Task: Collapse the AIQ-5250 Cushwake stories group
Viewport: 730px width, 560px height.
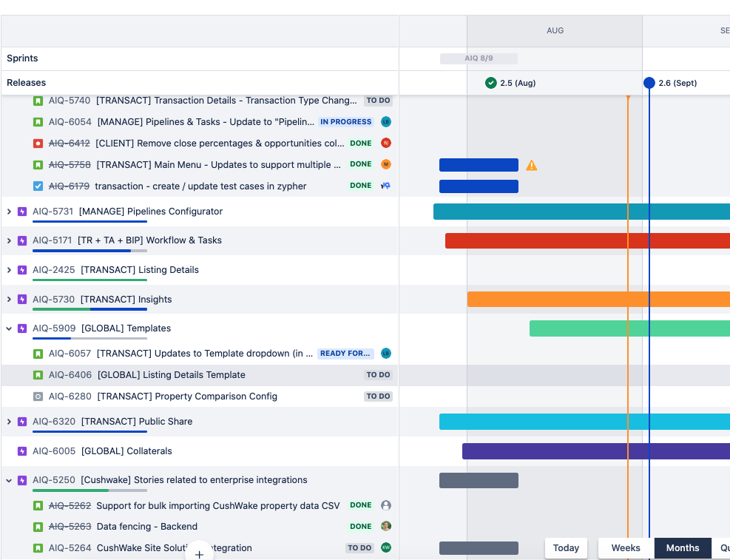Action: coord(9,480)
